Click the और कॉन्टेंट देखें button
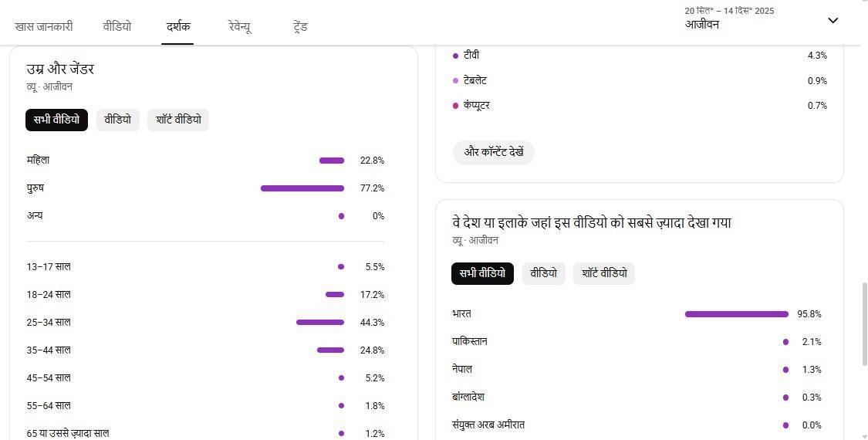 494,152
